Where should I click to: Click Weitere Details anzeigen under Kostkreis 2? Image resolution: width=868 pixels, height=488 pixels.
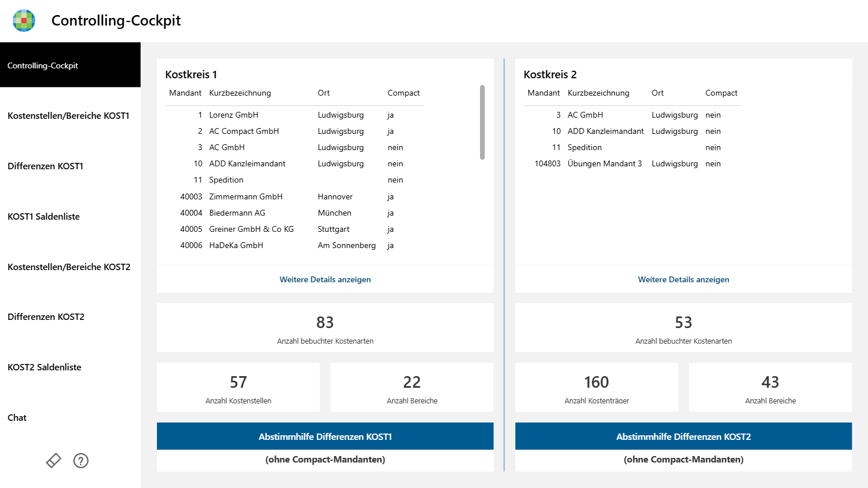click(x=684, y=279)
